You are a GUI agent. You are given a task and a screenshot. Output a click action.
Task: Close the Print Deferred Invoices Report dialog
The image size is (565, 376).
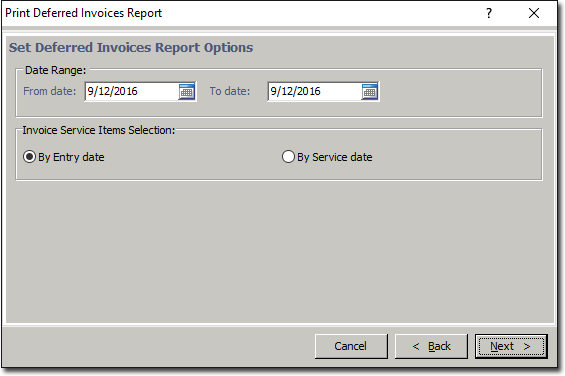pos(534,13)
